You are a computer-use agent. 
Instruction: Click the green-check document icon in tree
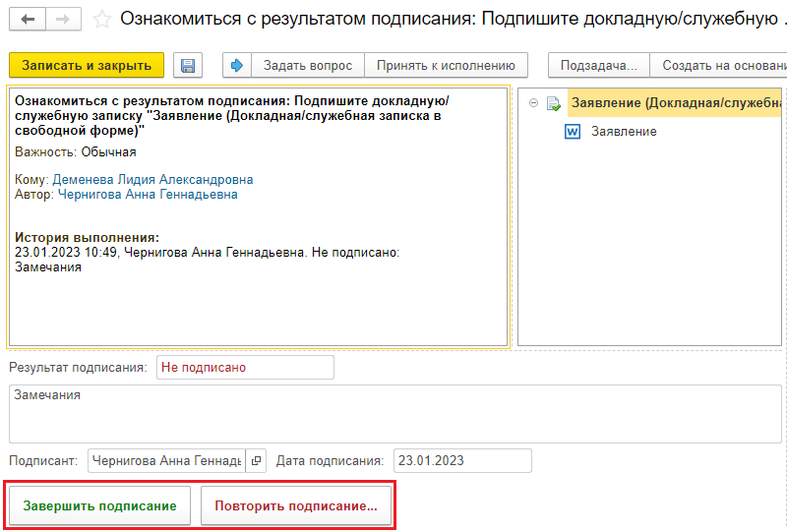(x=554, y=103)
